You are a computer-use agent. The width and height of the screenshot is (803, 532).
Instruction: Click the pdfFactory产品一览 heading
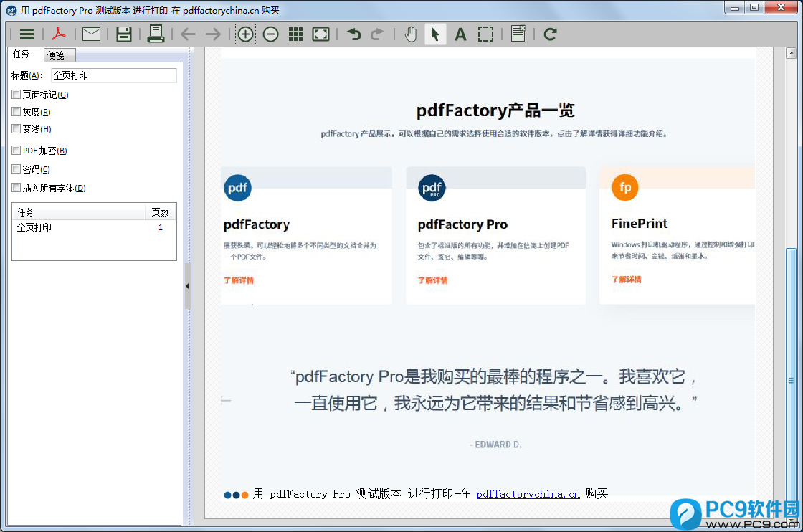coord(495,110)
